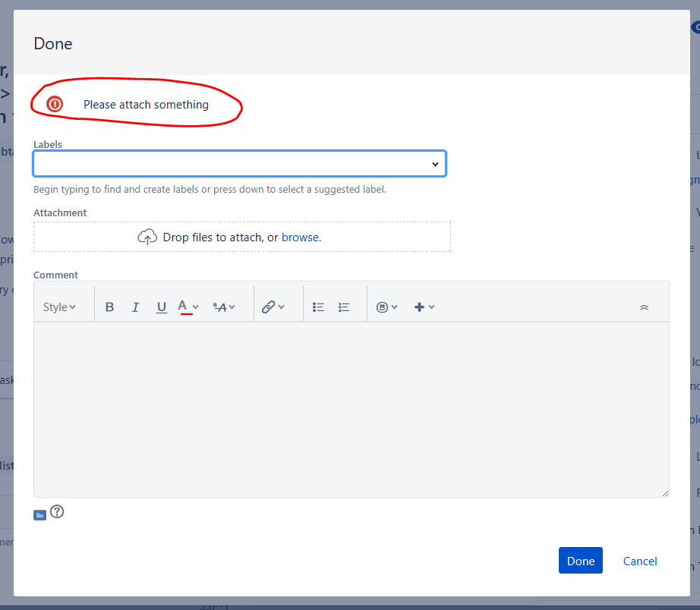Toggle bold formatting in comment toolbar
This screenshot has width=700, height=610.
(x=109, y=307)
